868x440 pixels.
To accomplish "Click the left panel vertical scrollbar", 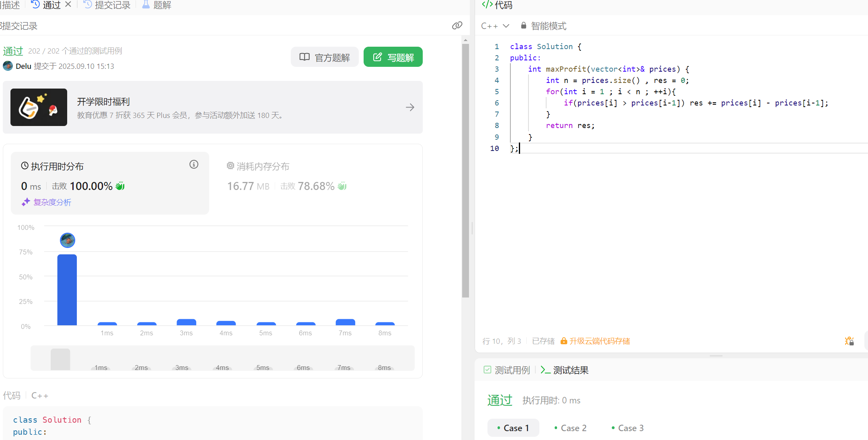I will pos(465,171).
